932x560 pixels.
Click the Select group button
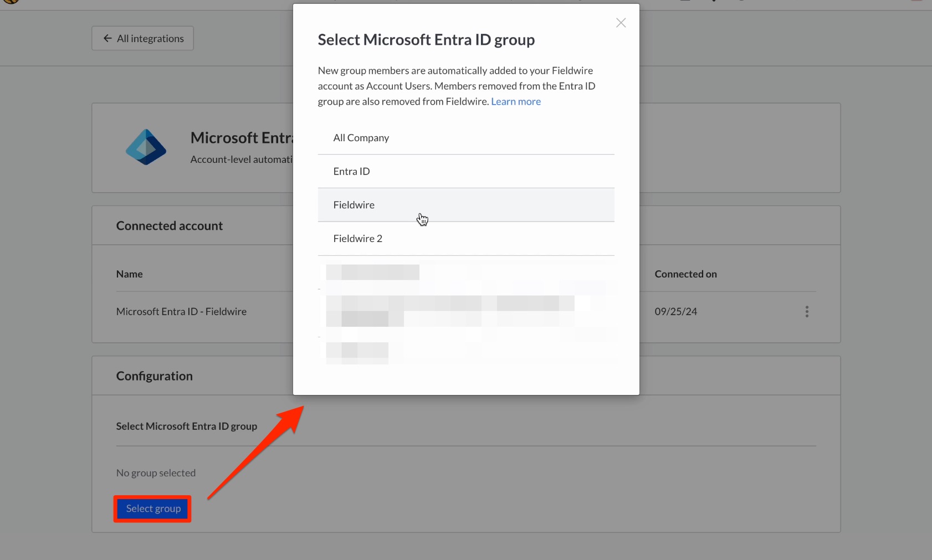[x=153, y=508]
